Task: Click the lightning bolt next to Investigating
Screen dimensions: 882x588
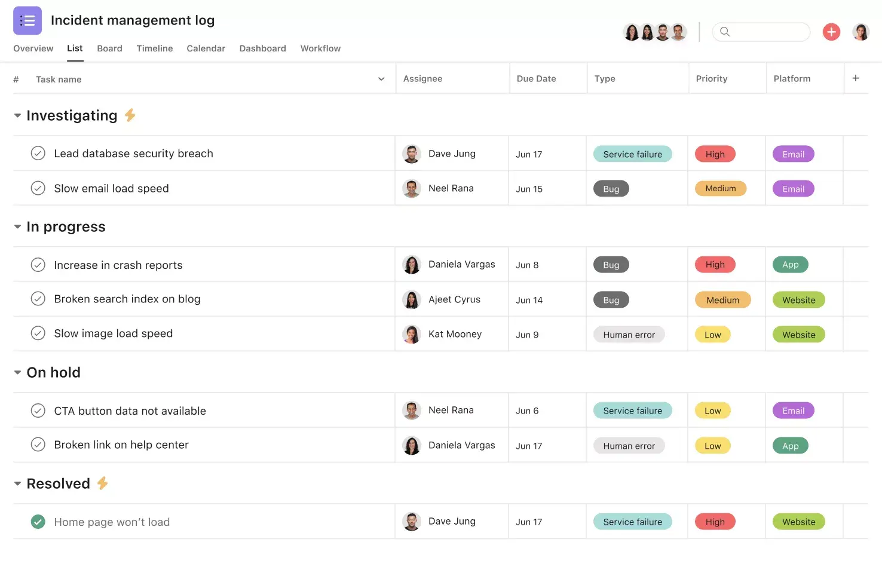Action: [130, 115]
